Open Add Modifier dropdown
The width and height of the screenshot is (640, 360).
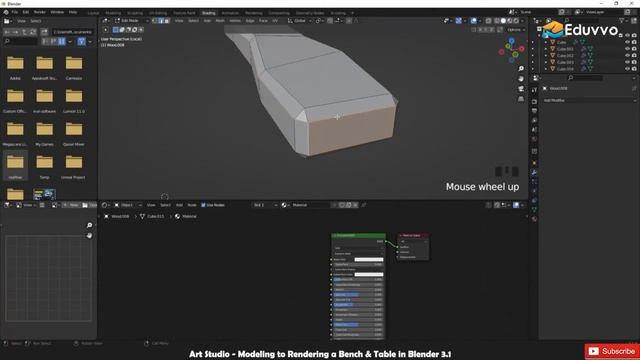589,100
